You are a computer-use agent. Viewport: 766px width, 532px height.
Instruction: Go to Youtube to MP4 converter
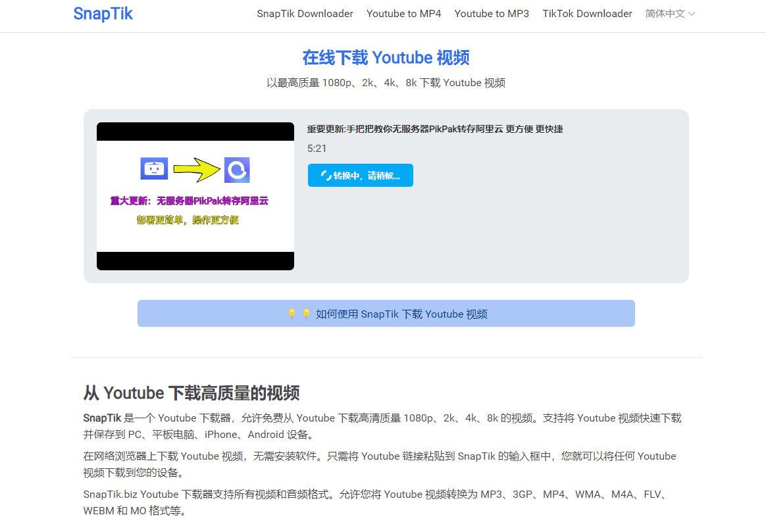[403, 14]
